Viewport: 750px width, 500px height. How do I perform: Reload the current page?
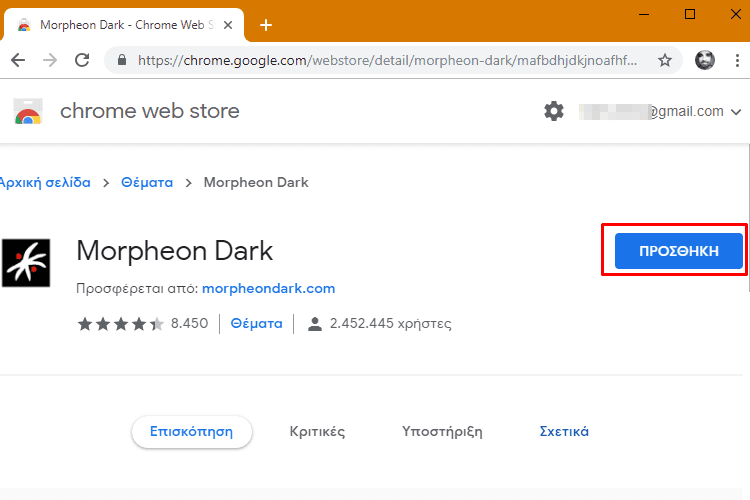pyautogui.click(x=82, y=60)
